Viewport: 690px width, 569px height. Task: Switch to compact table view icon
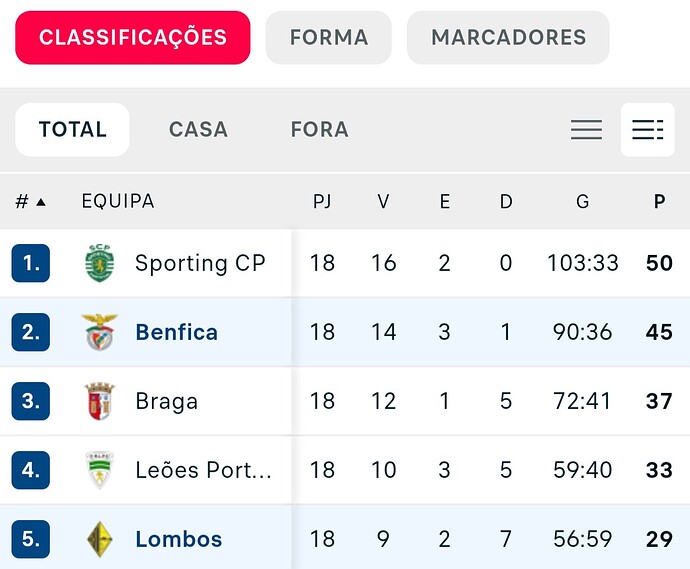[x=586, y=130]
